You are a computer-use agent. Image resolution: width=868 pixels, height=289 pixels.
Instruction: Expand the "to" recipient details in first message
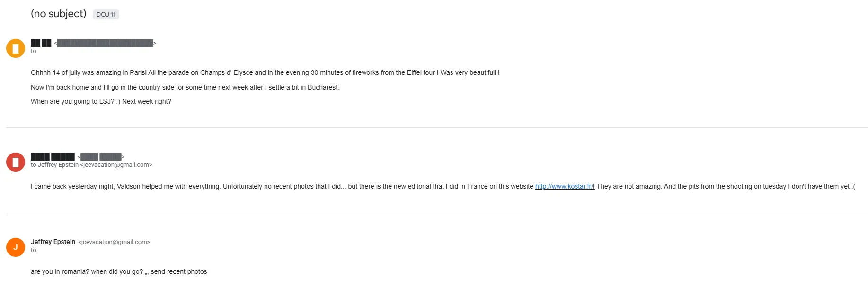tap(34, 51)
